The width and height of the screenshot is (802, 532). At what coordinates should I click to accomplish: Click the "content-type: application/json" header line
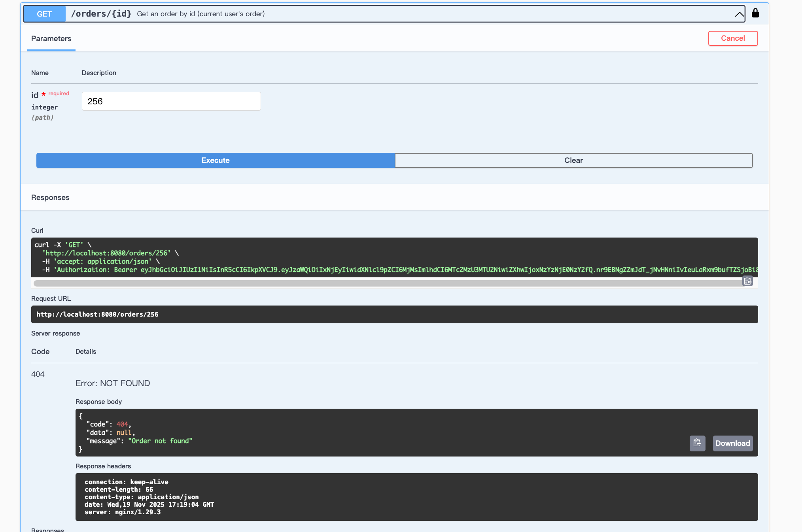142,497
